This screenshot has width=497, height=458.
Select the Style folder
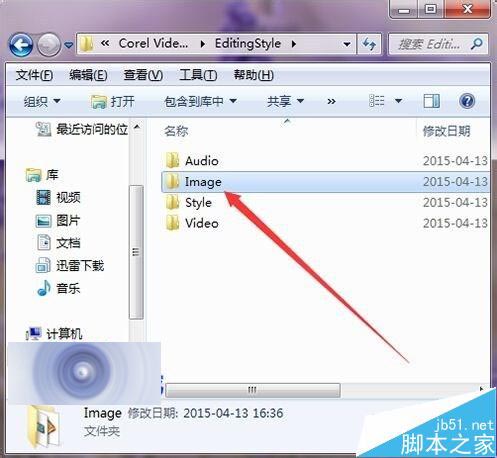point(188,203)
